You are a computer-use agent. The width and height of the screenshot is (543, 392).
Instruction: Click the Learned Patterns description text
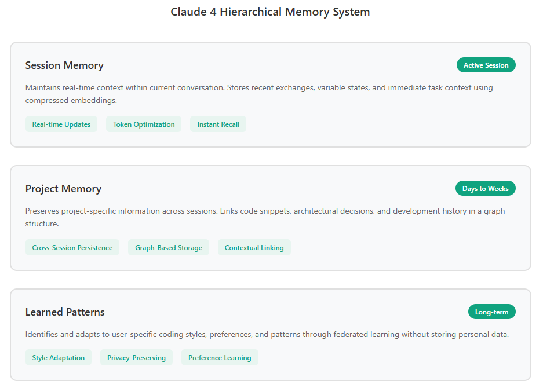point(267,334)
